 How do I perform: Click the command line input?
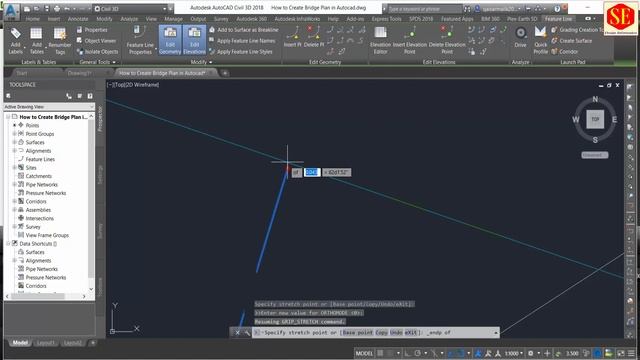click(x=373, y=333)
